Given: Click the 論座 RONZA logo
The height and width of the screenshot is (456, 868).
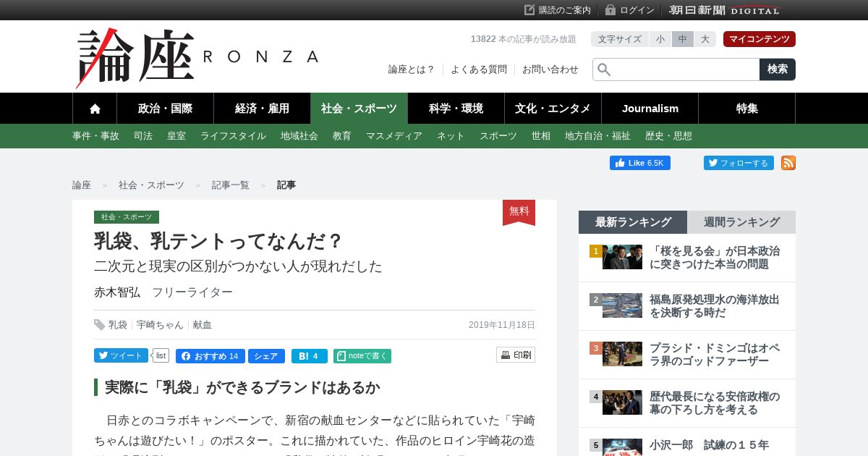Looking at the screenshot, I should click(197, 58).
